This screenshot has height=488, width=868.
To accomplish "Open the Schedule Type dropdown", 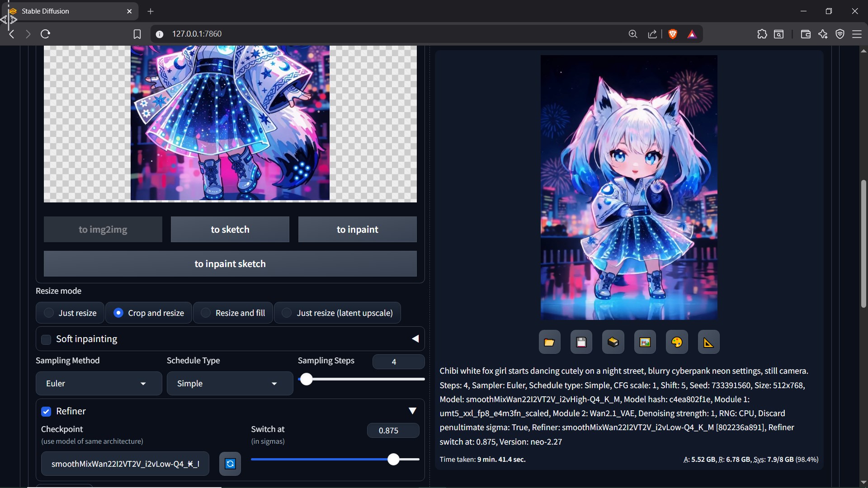I will click(x=230, y=384).
